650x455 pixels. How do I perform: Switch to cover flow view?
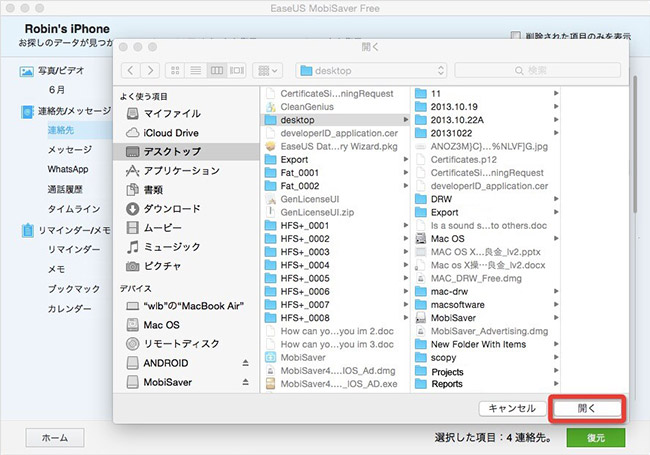237,70
